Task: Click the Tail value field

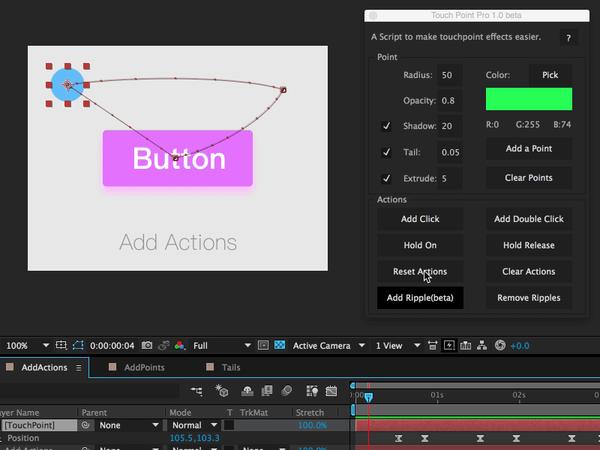Action: coord(450,152)
